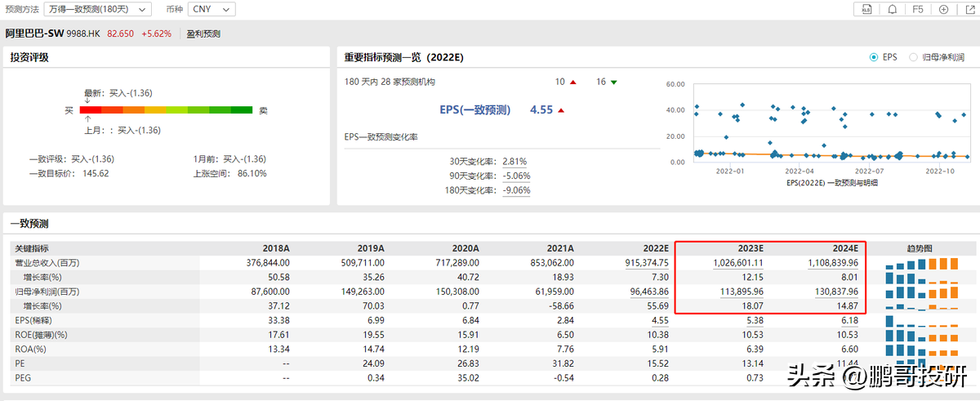Click green down-arrow beside count 16

[x=613, y=82]
